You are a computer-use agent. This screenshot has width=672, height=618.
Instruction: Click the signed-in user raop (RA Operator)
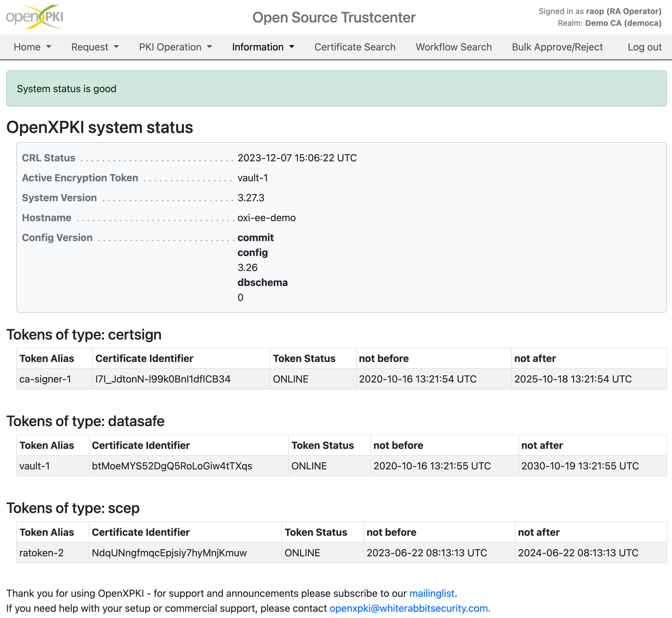click(x=623, y=11)
